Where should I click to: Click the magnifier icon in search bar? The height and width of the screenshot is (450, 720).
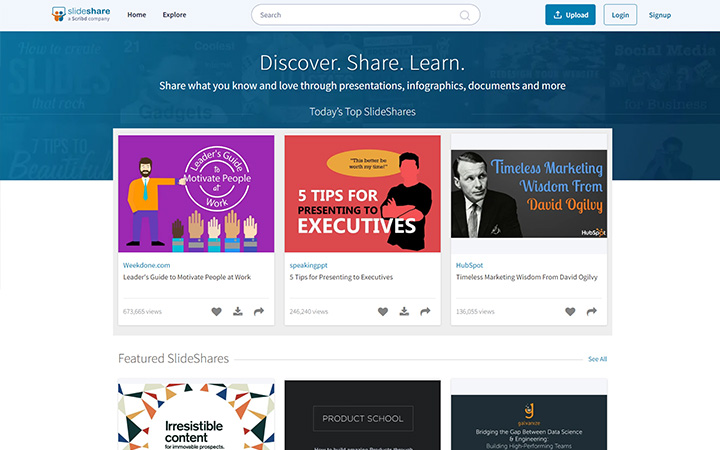(465, 15)
